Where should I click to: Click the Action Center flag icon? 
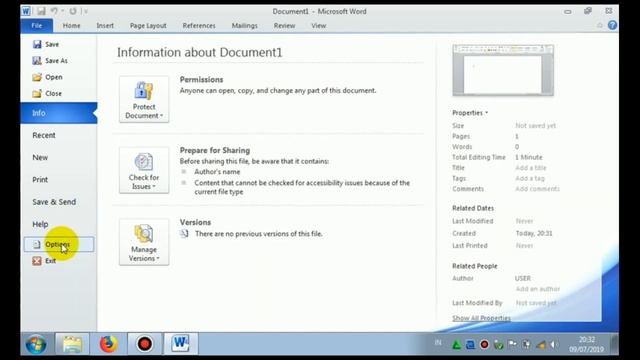click(x=512, y=344)
